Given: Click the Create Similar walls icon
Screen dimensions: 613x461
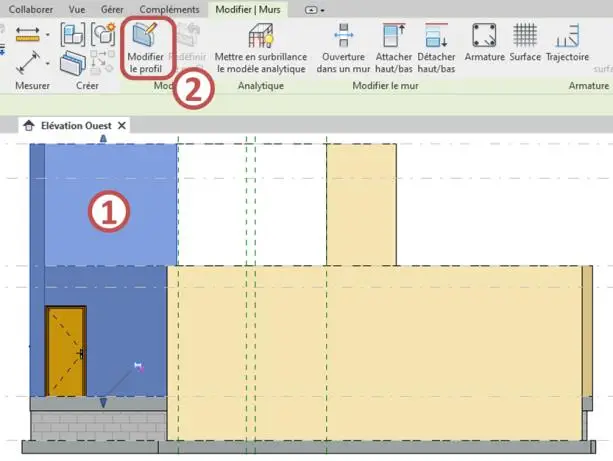Looking at the screenshot, I should 73,63.
